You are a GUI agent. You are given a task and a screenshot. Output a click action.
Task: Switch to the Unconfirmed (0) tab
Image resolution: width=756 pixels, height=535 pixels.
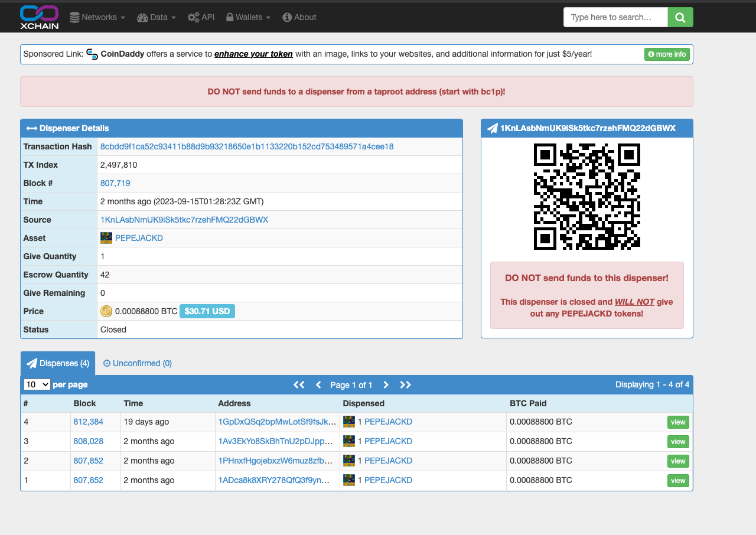138,363
